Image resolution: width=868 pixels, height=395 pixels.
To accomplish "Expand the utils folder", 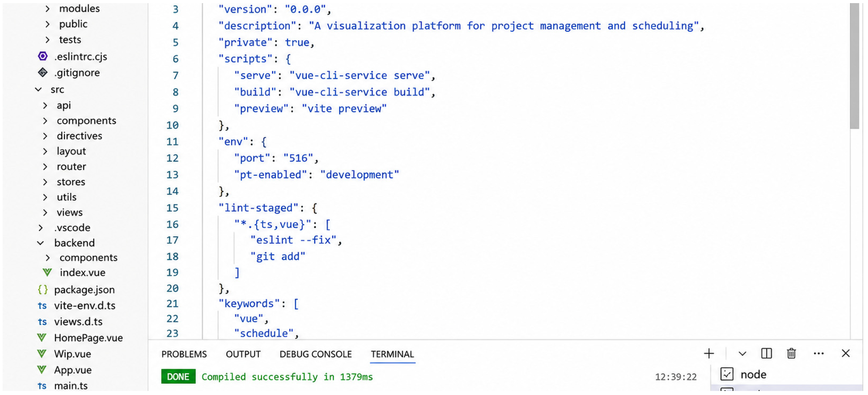I will (x=45, y=197).
